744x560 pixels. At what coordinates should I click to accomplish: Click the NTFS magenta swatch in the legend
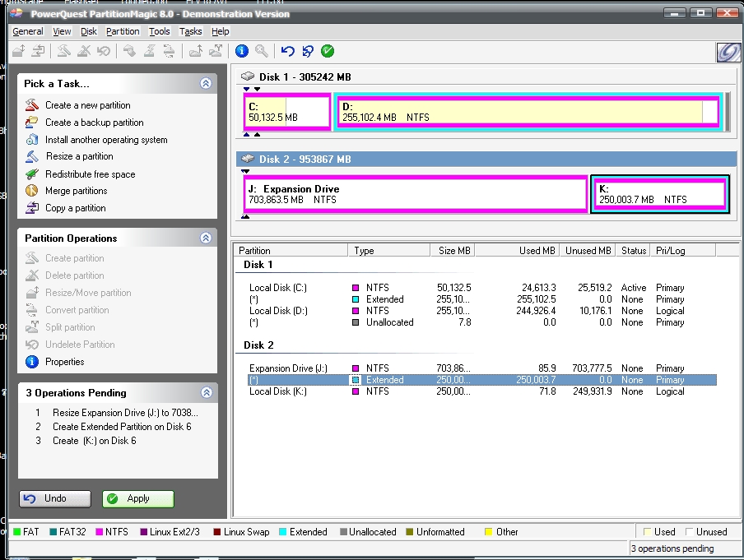(x=99, y=532)
